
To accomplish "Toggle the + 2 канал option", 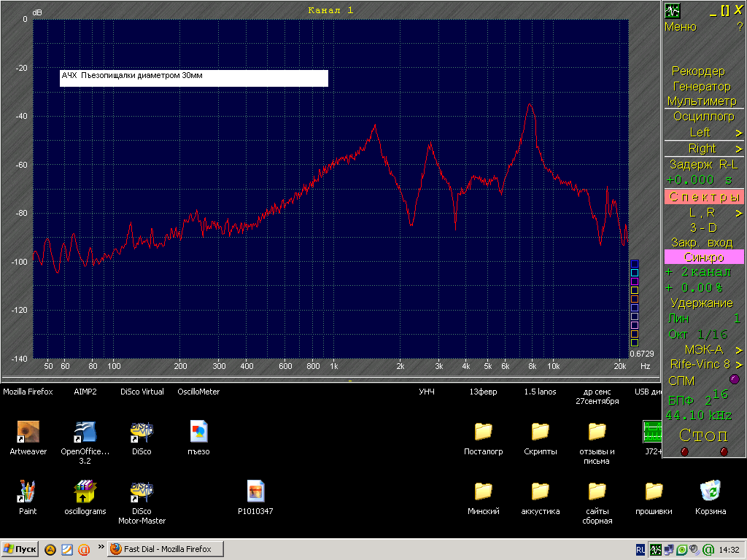I will click(698, 272).
